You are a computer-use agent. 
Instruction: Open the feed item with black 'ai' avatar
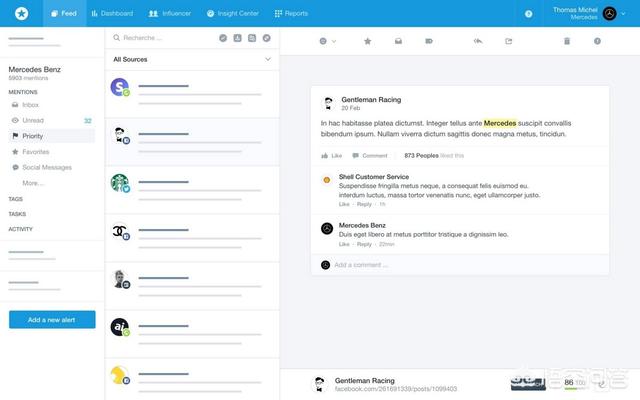click(x=192, y=334)
